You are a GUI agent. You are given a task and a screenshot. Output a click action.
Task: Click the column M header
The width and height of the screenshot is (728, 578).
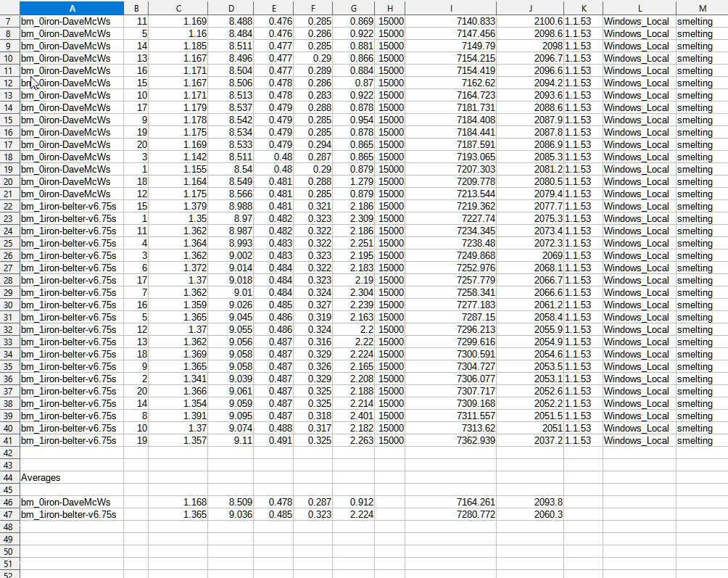point(701,7)
